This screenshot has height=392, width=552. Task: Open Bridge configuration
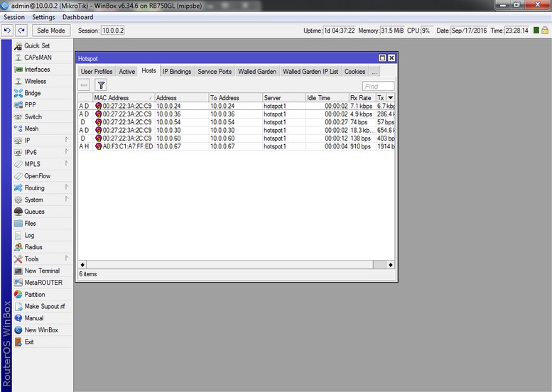pyautogui.click(x=33, y=93)
